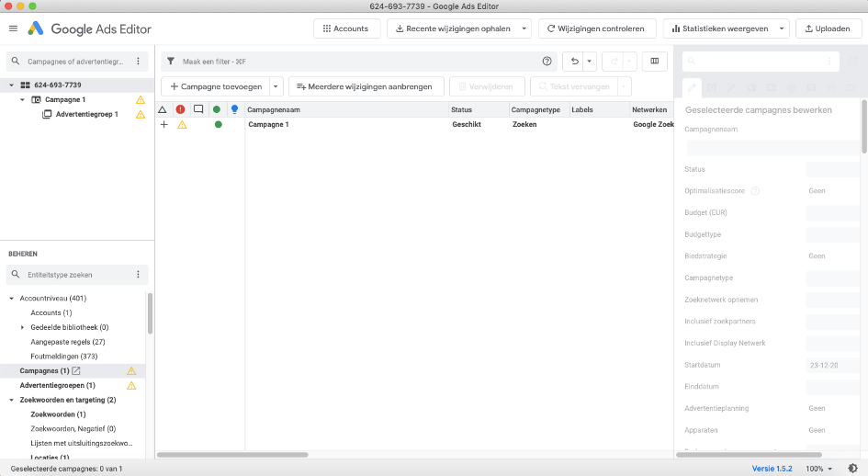The image size is (868, 476).
Task: Expand the Campagne toevoegen dropdown arrow
Action: (276, 86)
